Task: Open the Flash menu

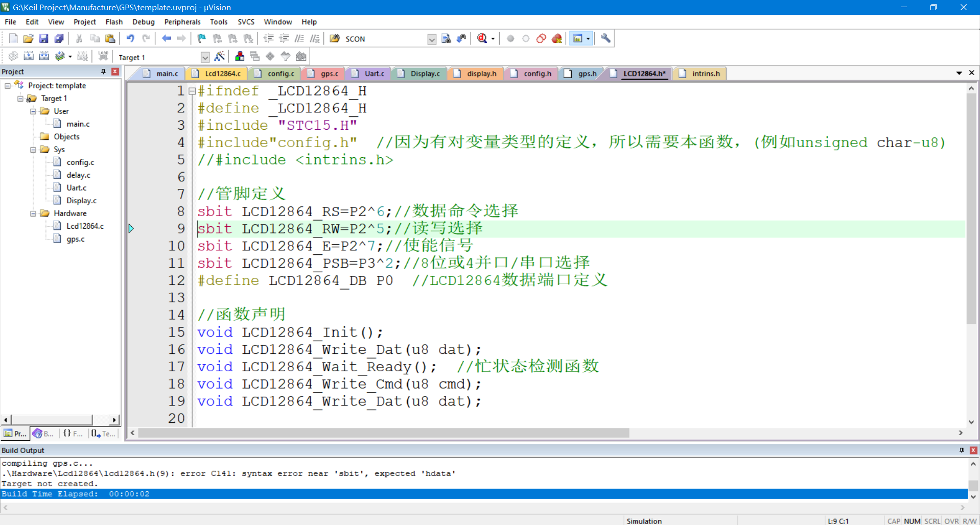Action: tap(114, 22)
